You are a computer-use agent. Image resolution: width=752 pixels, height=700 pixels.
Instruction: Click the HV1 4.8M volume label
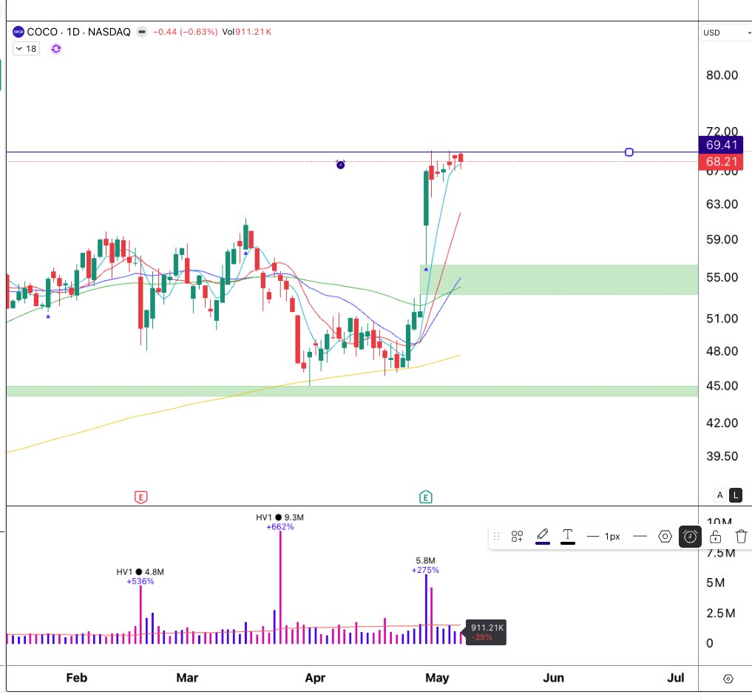point(140,571)
